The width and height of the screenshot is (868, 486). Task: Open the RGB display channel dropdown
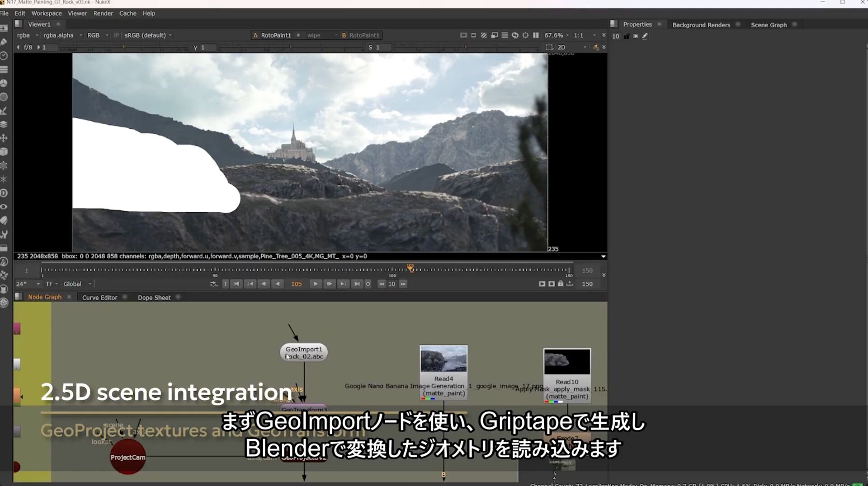pos(98,35)
